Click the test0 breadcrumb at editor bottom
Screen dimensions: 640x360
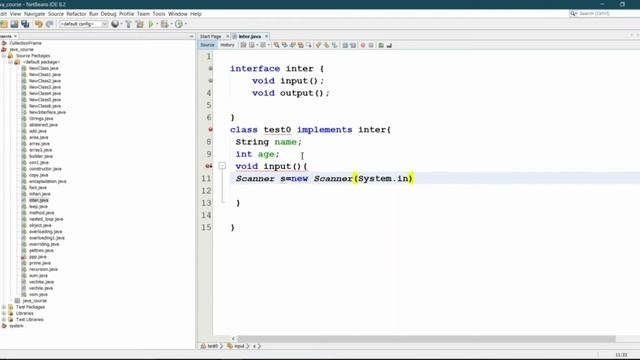pyautogui.click(x=213, y=346)
